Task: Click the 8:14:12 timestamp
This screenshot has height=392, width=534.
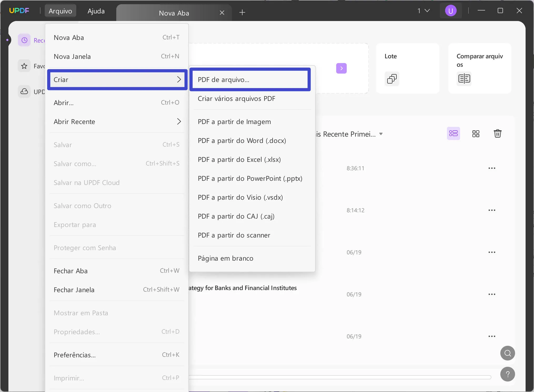Action: (x=355, y=210)
